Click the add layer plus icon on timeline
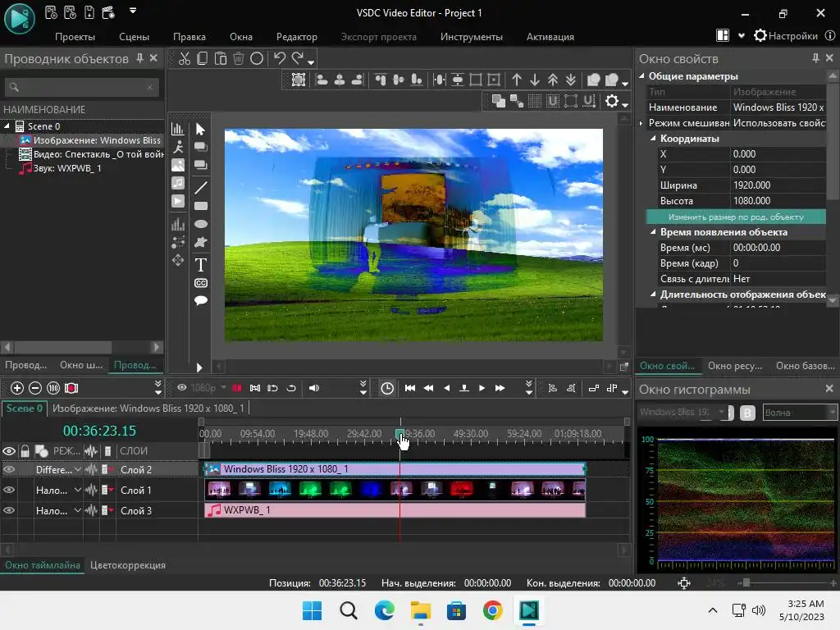This screenshot has width=840, height=630. tap(17, 388)
